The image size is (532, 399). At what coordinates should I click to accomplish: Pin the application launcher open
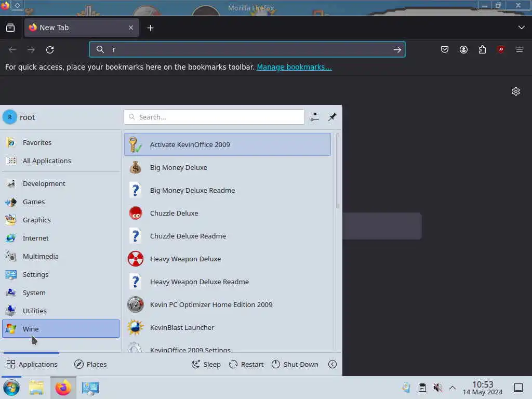(332, 117)
